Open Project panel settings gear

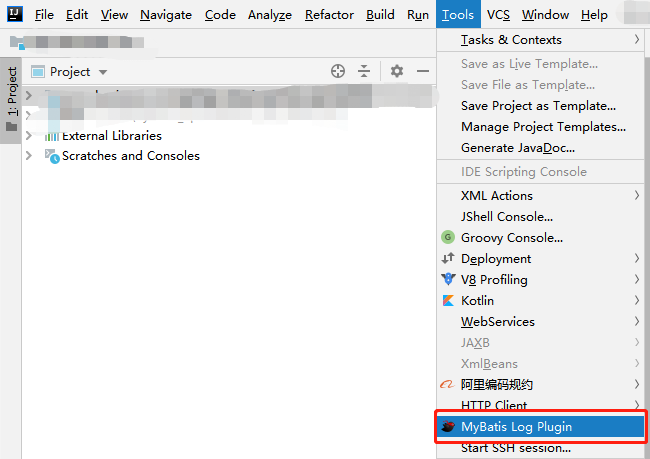[x=397, y=71]
